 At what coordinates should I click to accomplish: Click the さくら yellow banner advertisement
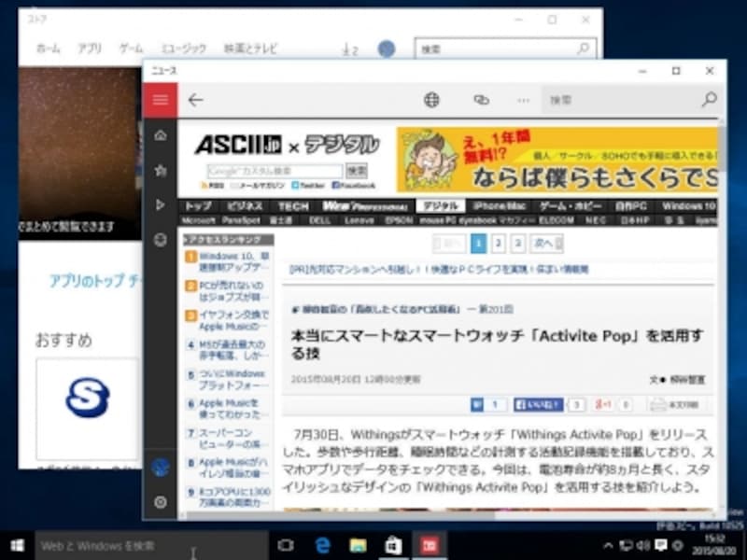[x=557, y=160]
